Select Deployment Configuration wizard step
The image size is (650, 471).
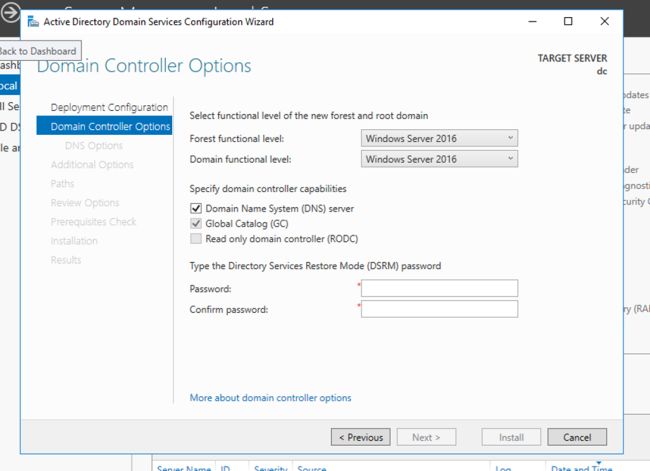109,107
